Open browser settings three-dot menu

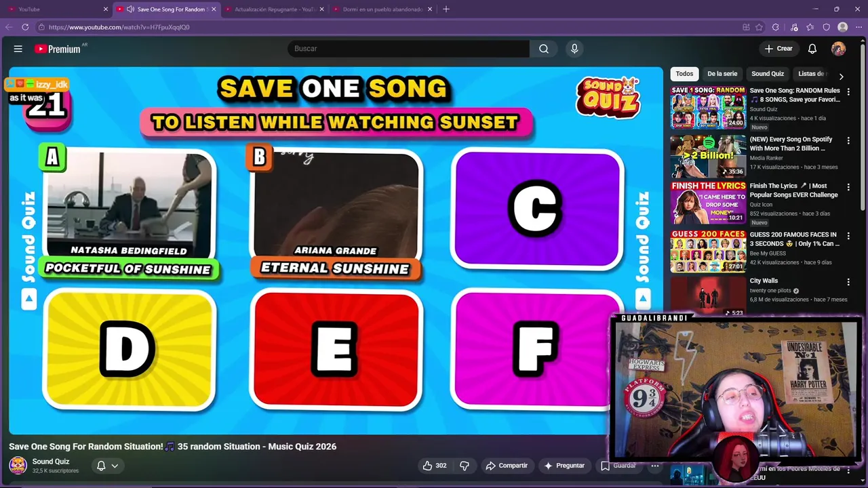click(859, 27)
